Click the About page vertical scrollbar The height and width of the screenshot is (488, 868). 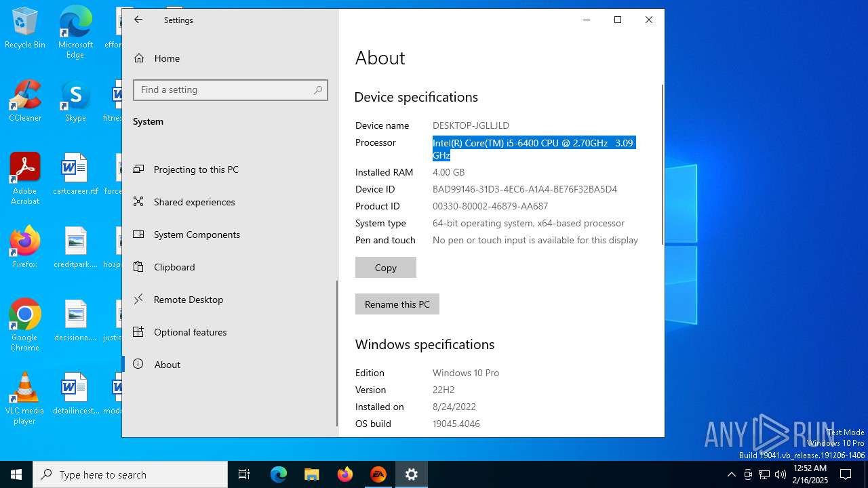pos(663,165)
